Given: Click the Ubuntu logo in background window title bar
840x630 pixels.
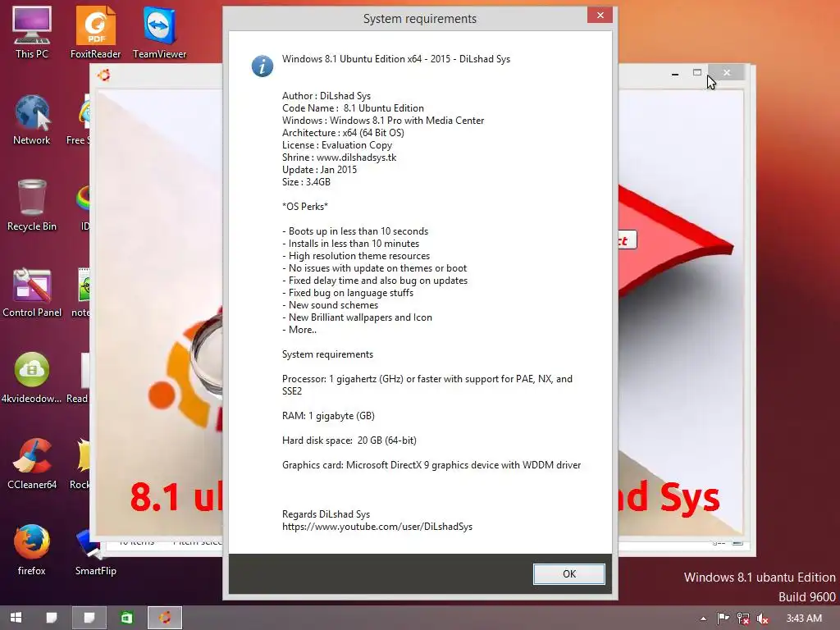Looking at the screenshot, I should tap(104, 75).
